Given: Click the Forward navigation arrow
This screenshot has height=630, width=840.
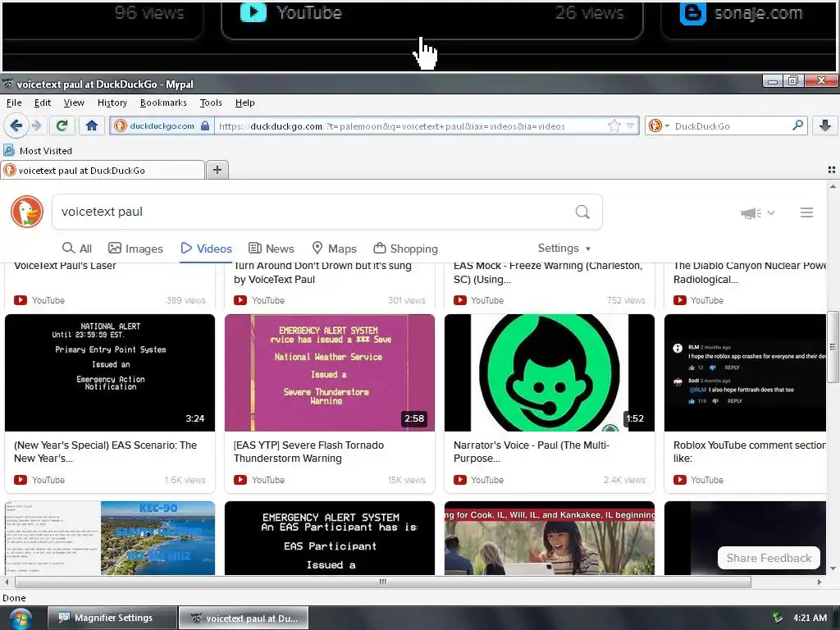Looking at the screenshot, I should 37,126.
